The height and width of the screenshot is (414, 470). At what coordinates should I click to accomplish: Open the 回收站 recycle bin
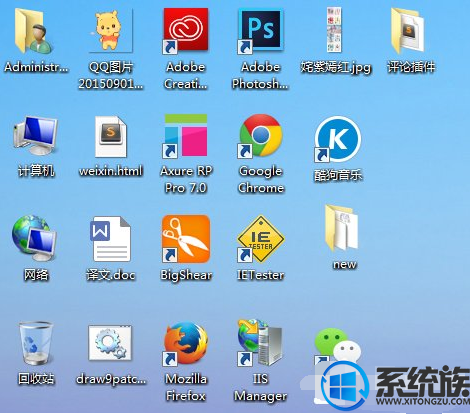click(x=36, y=344)
